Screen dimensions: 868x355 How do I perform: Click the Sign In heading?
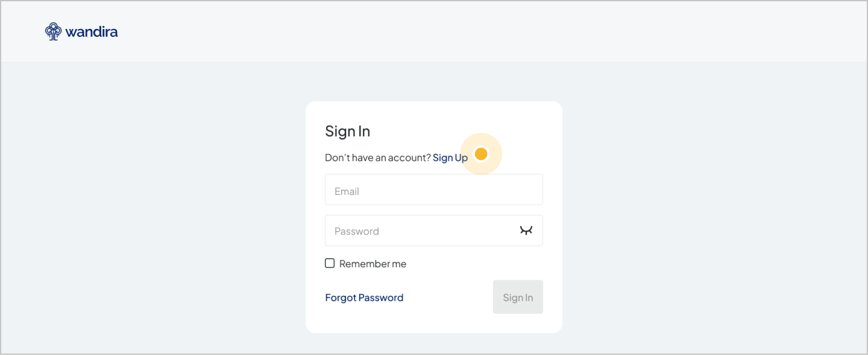[x=347, y=131]
